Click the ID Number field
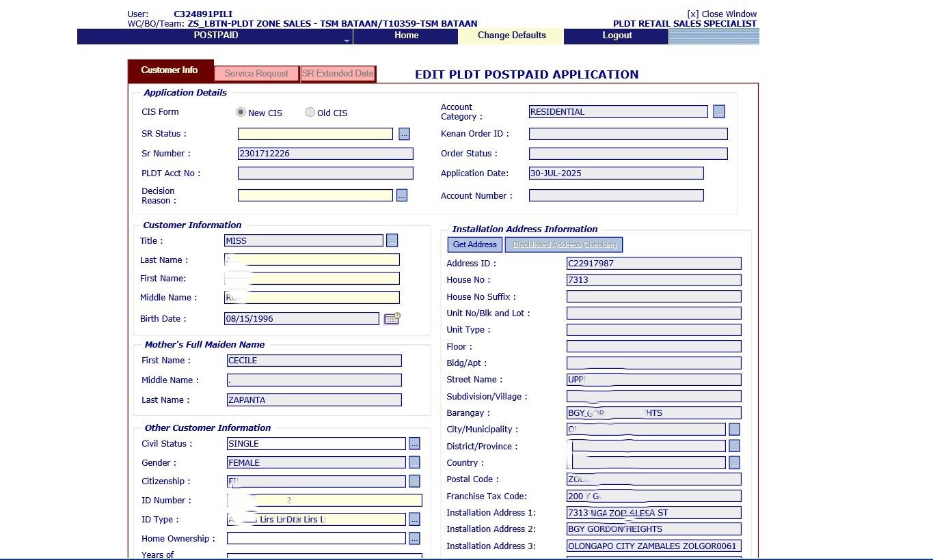 click(325, 501)
